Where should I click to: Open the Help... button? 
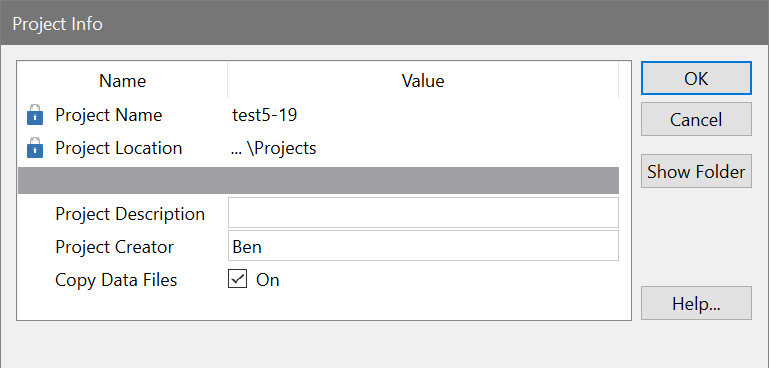(696, 303)
